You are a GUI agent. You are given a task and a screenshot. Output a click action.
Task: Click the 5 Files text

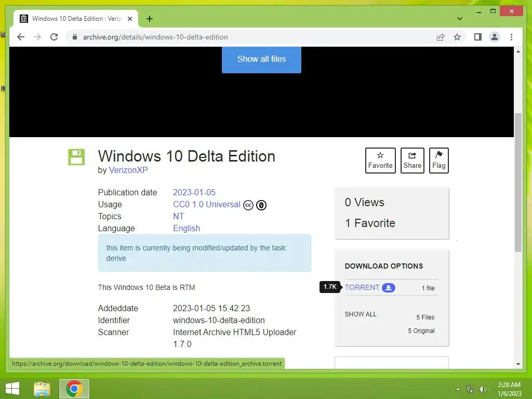click(425, 317)
